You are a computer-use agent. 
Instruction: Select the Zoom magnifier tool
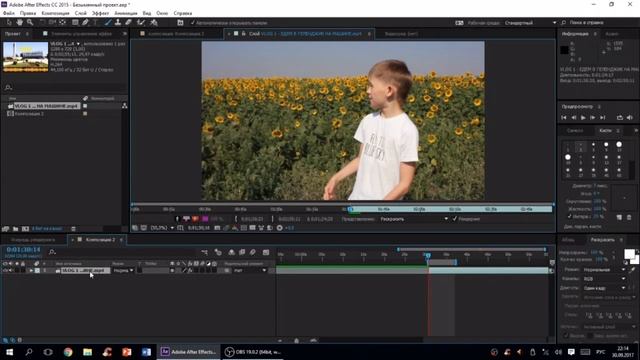point(30,22)
